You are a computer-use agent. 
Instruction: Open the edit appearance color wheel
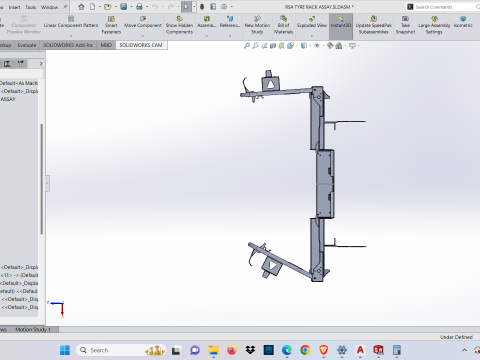(330, 46)
